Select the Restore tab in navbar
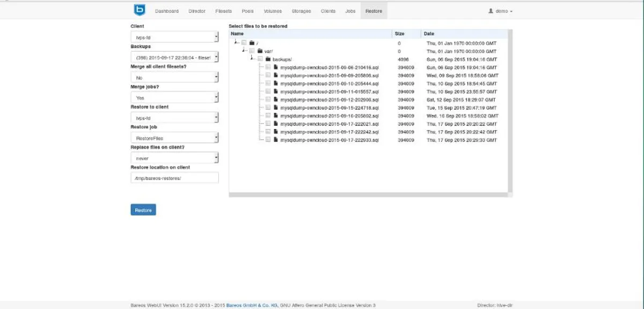Image resolution: width=644 pixels, height=309 pixels. [374, 11]
